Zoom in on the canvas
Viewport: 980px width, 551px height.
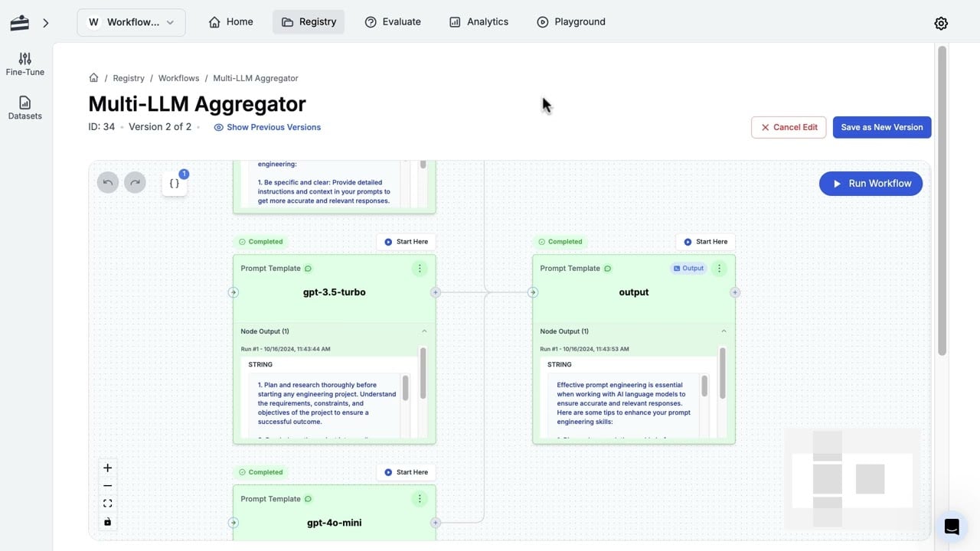[x=107, y=468]
